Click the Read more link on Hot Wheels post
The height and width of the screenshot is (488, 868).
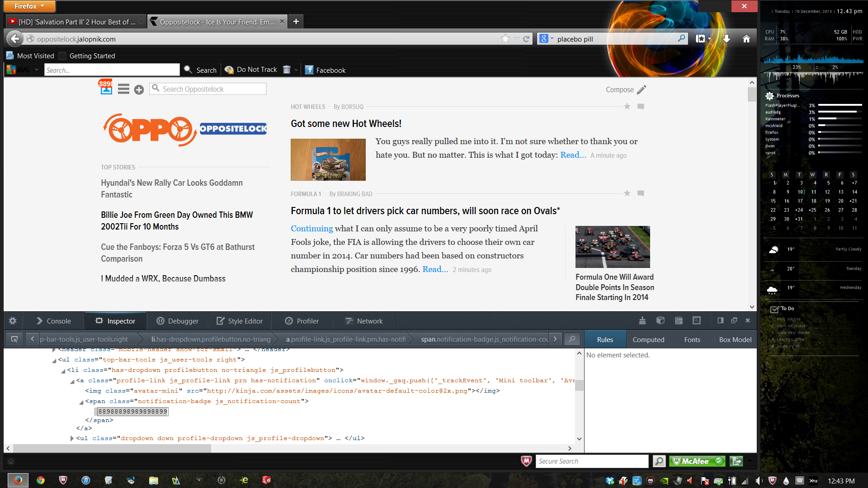coord(572,155)
